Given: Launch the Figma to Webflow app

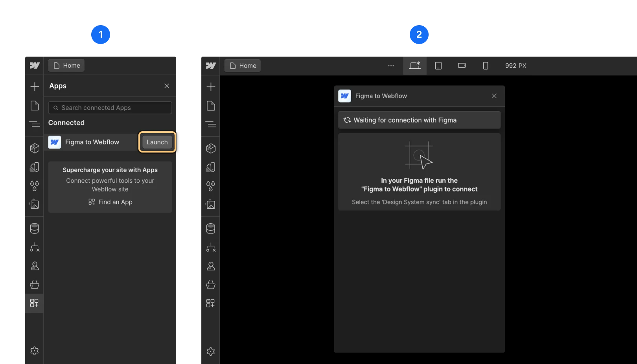Looking at the screenshot, I should 157,142.
